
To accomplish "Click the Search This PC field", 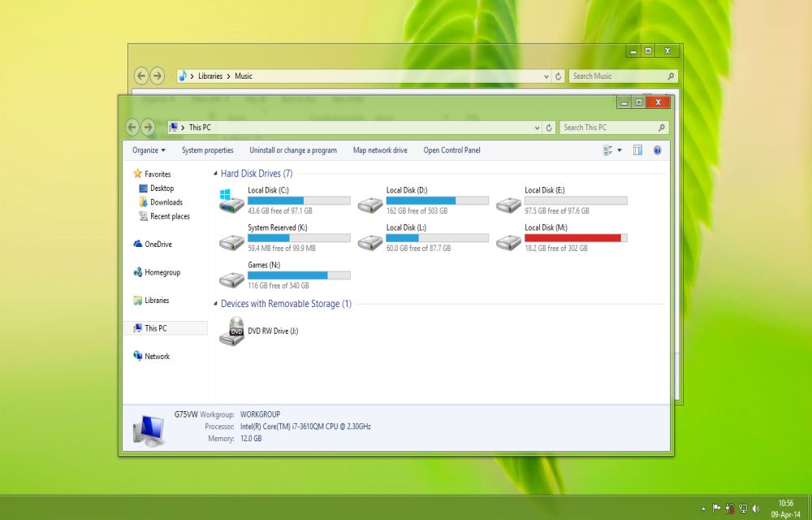I will 614,128.
